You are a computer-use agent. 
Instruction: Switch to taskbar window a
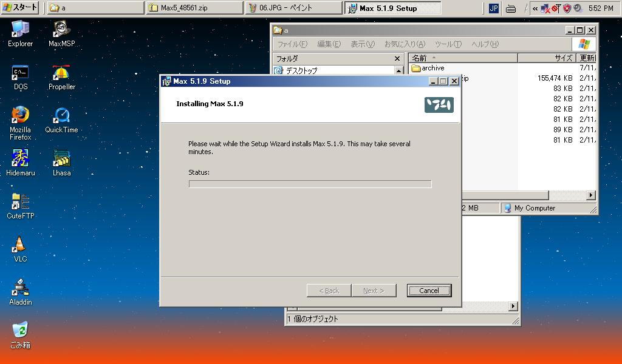(95, 8)
